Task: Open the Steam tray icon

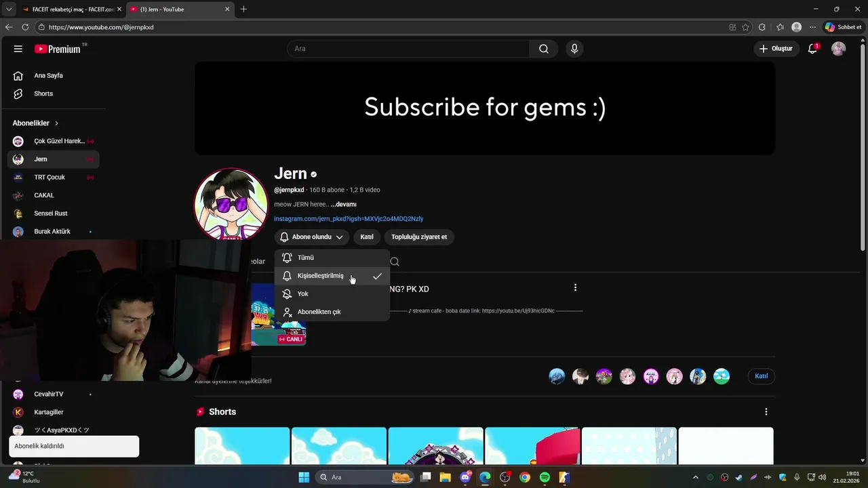Action: pos(739,477)
